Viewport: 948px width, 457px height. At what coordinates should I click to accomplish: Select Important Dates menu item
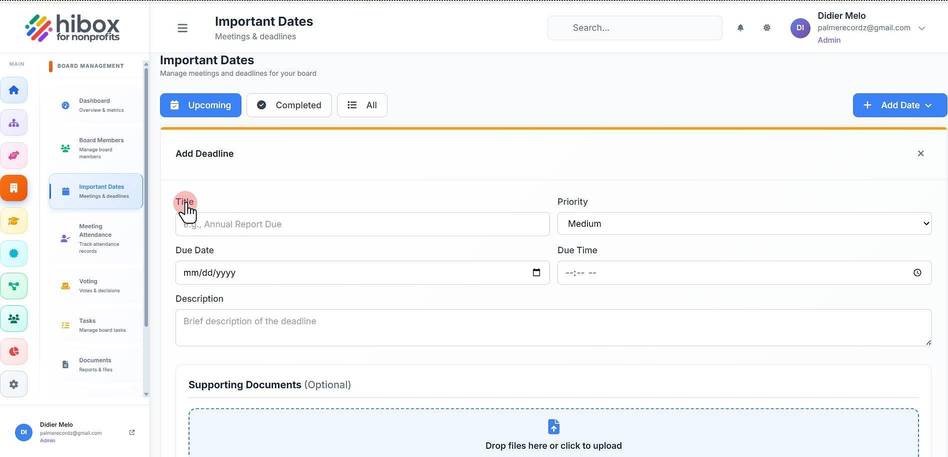point(96,191)
